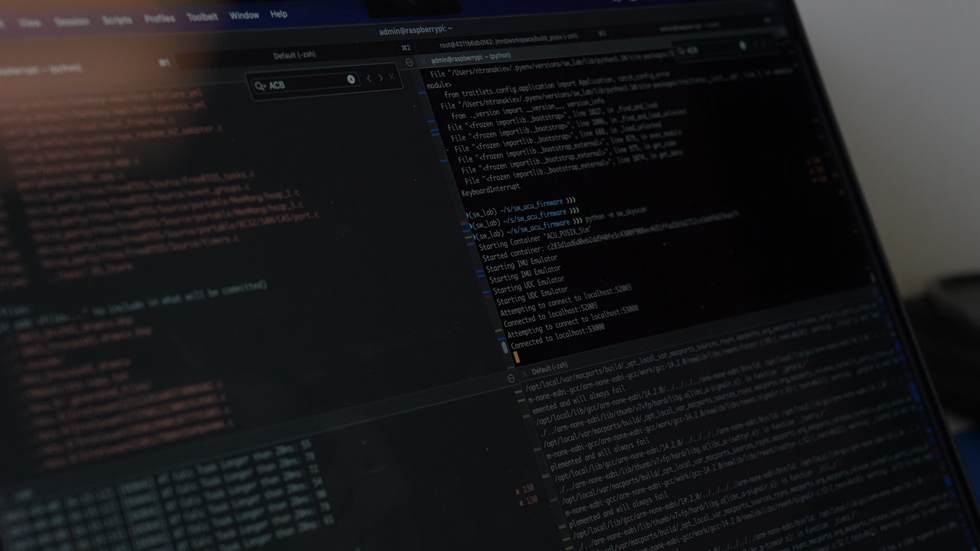This screenshot has width=980, height=551.
Task: Close the admin@raspberrypi python pane
Action: (x=422, y=60)
